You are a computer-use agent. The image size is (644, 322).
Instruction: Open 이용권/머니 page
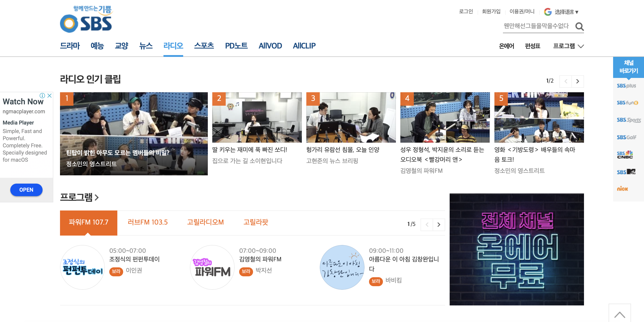[x=522, y=11]
